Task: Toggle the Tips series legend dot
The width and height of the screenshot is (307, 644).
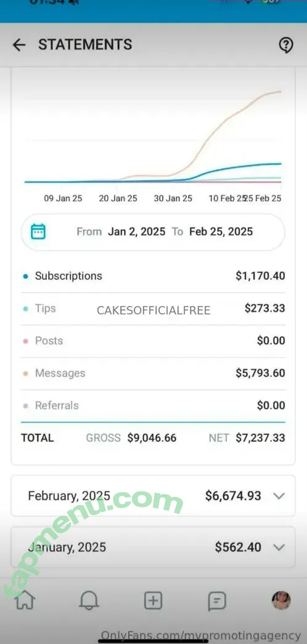Action: click(25, 309)
